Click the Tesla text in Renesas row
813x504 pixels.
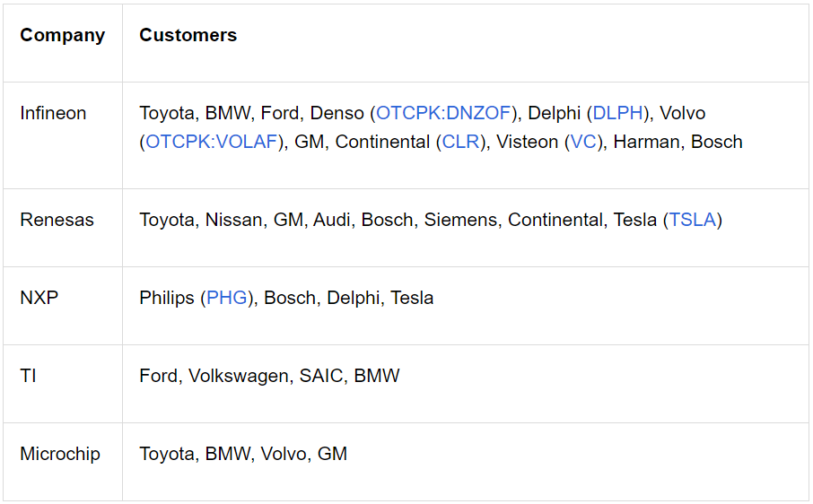635,220
